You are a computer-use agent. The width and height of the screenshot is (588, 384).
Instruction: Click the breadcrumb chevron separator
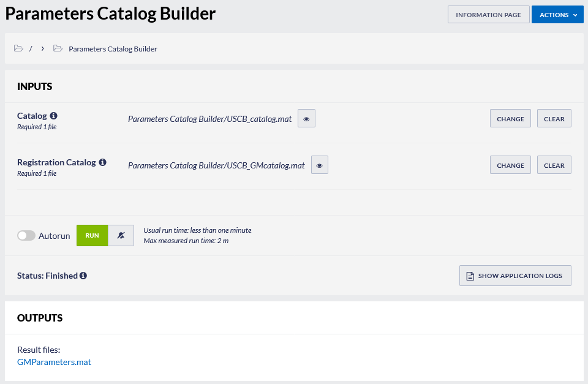(43, 49)
